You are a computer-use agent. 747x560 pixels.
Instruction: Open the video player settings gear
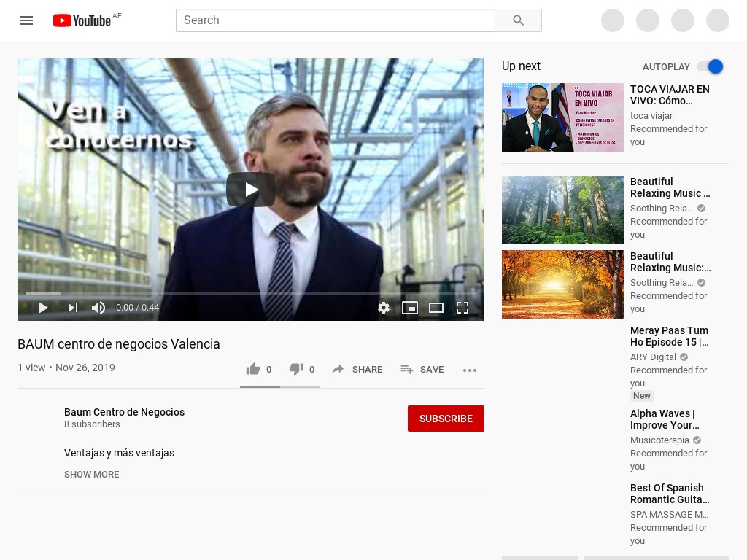tap(384, 308)
